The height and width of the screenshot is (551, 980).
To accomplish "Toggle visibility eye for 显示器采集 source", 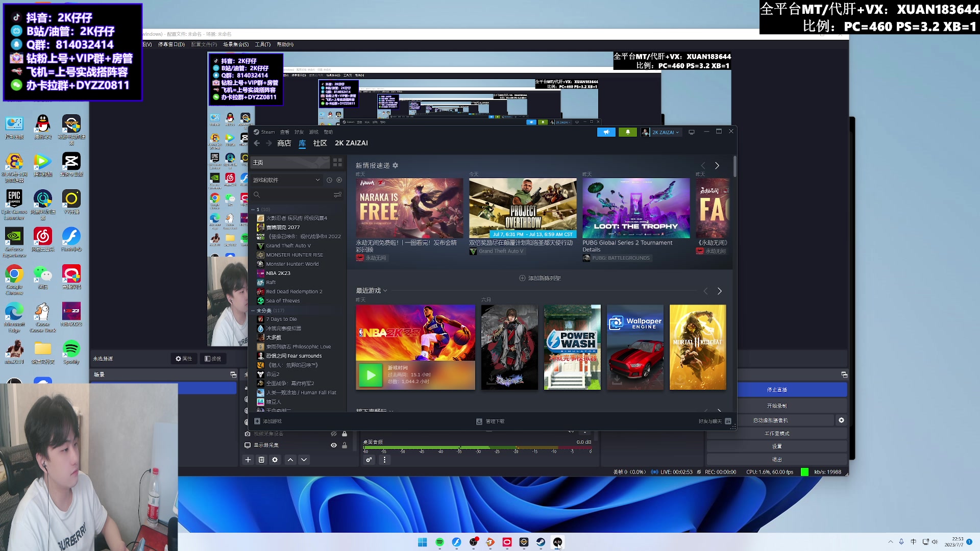I will pos(334,445).
